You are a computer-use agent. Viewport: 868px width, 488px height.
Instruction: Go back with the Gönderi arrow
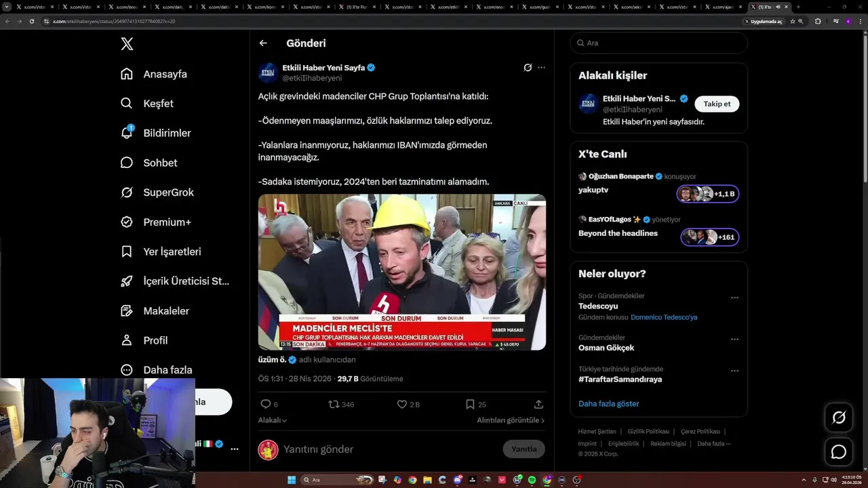coord(263,43)
